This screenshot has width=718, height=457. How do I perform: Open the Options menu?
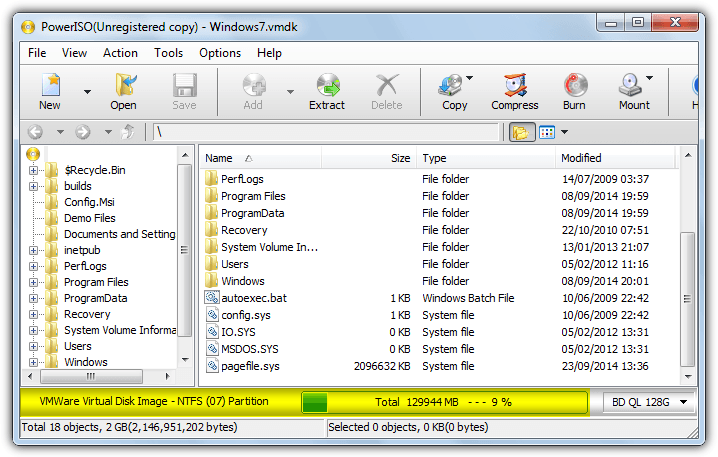point(220,53)
